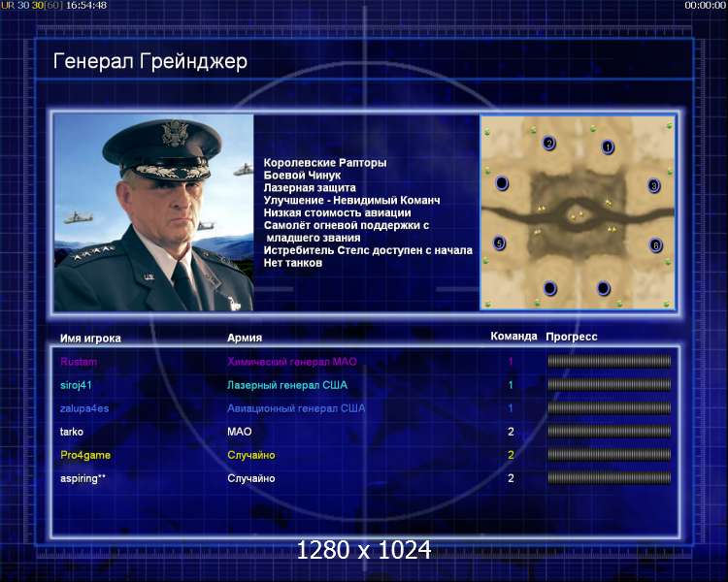Click the unnumbered start marker on map's west edge

click(502, 183)
